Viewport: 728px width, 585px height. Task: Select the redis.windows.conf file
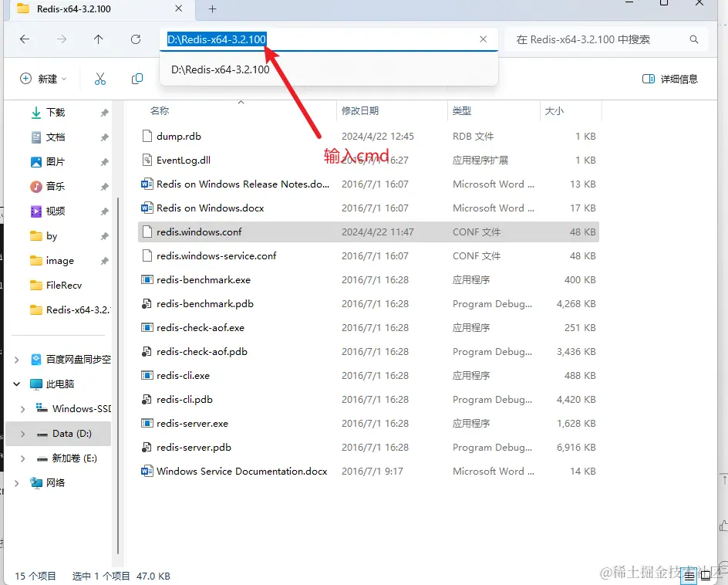pyautogui.click(x=368, y=232)
